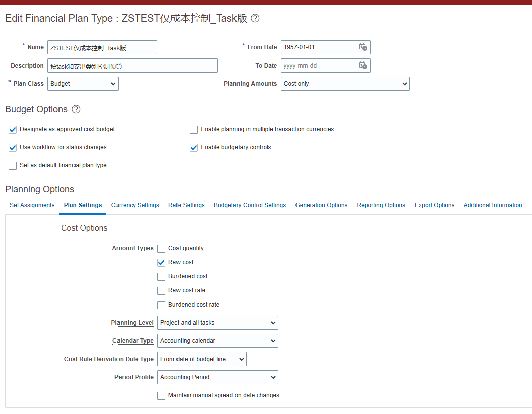This screenshot has width=532, height=414.
Task: Disable Enable budgetary controls
Action: [x=194, y=147]
